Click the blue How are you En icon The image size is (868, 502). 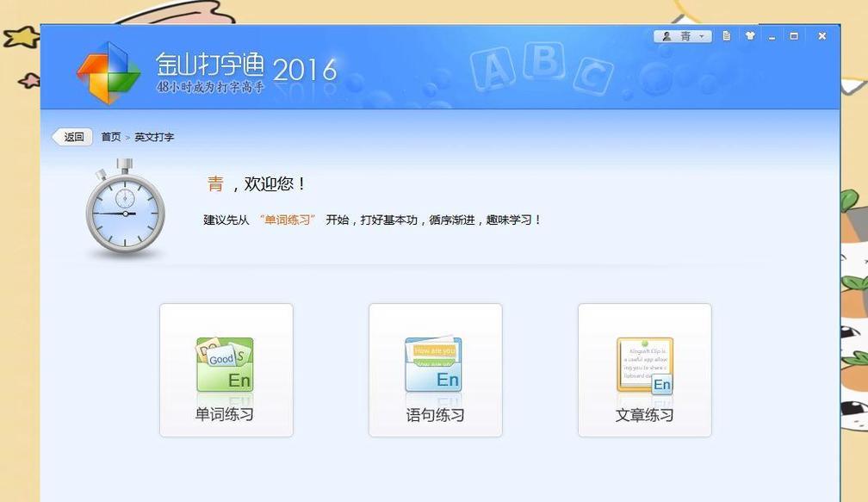pos(433,364)
